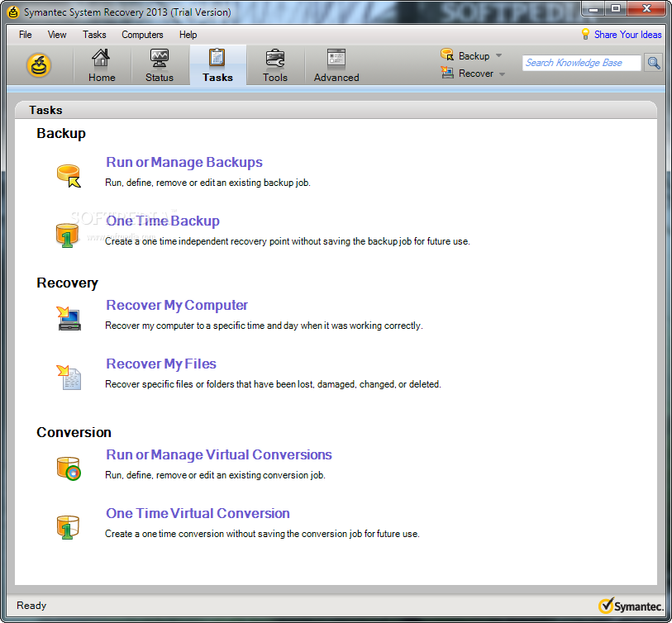This screenshot has height=623, width=672.
Task: Open the Share Your Ideas link
Action: pos(627,35)
